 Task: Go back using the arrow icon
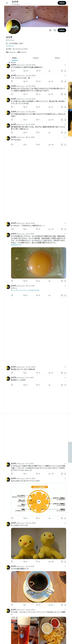tap(7, 3)
